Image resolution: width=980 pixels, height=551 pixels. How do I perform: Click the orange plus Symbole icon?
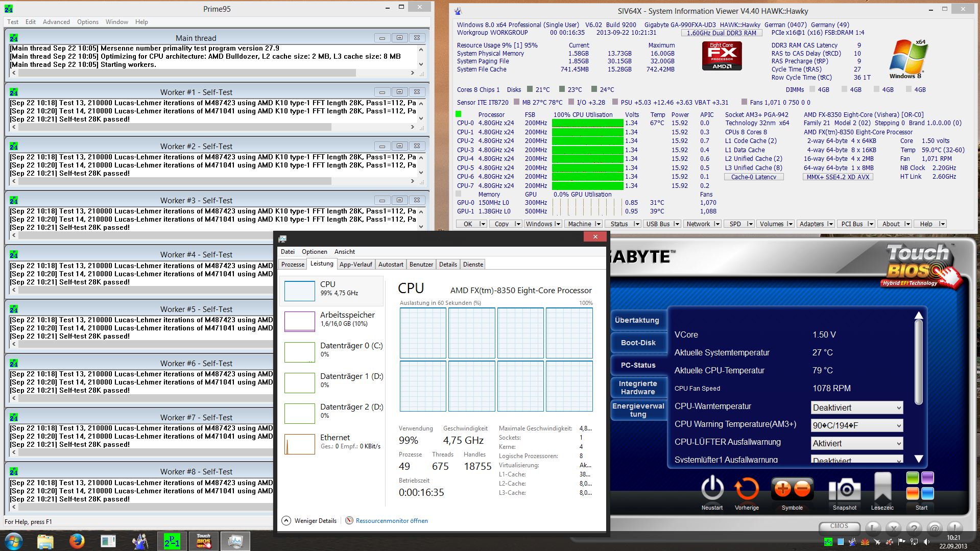782,489
